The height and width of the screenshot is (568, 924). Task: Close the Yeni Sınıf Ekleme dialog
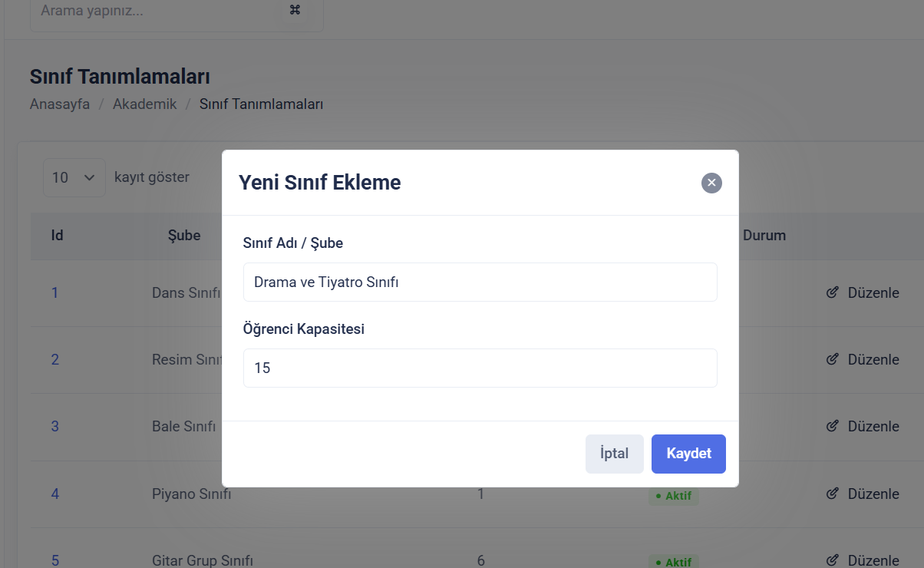(x=711, y=183)
